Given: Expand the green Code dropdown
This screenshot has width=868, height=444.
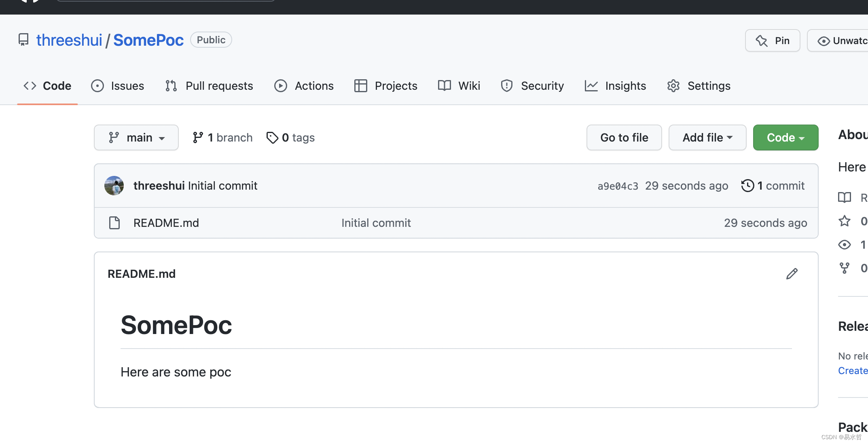Looking at the screenshot, I should (785, 137).
